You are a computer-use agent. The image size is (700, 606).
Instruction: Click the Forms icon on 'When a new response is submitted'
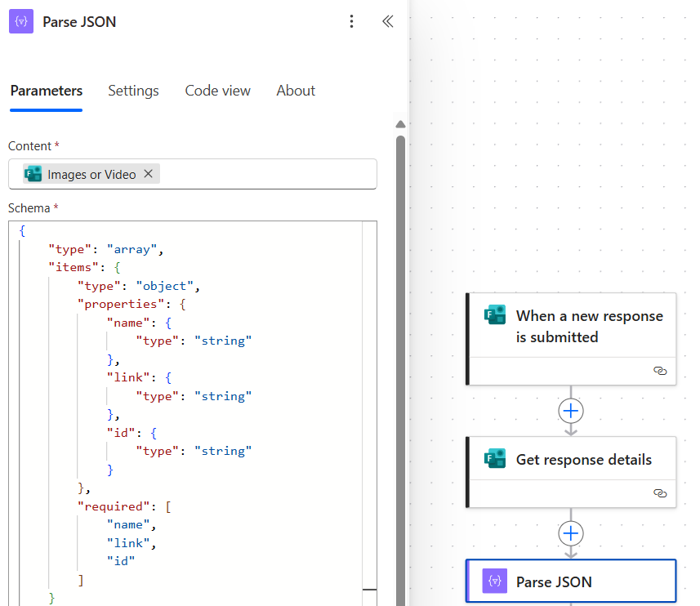tap(495, 314)
